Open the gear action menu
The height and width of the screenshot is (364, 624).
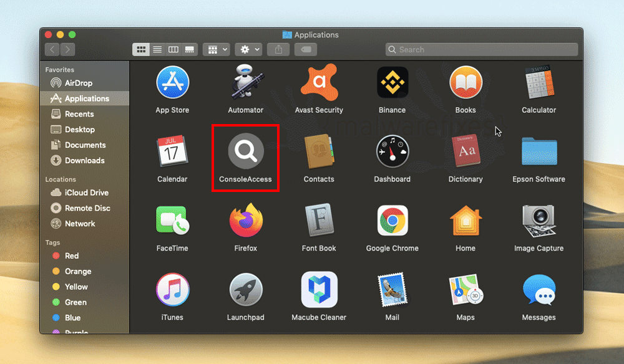coord(248,50)
